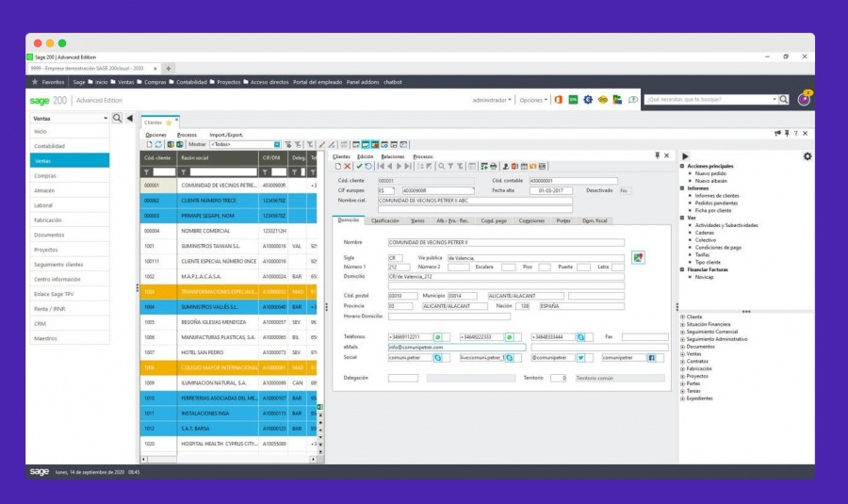
Task: Expand the Expedientes tree node
Action: 682,398
